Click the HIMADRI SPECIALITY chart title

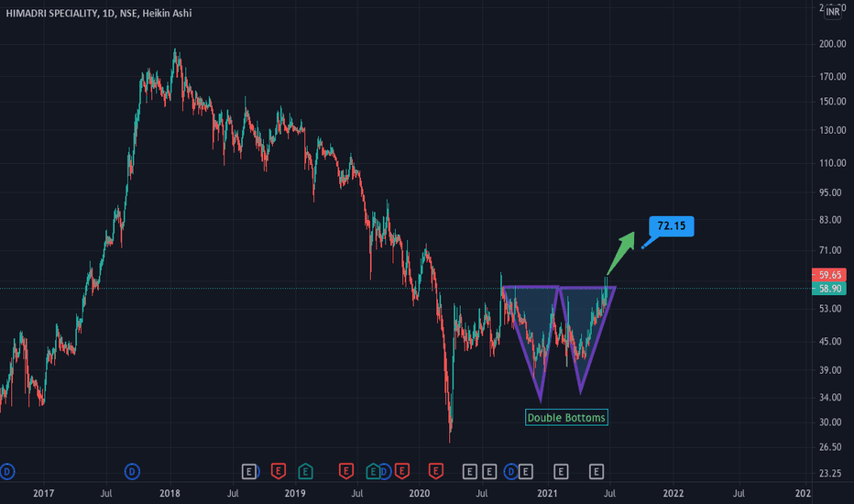(99, 13)
